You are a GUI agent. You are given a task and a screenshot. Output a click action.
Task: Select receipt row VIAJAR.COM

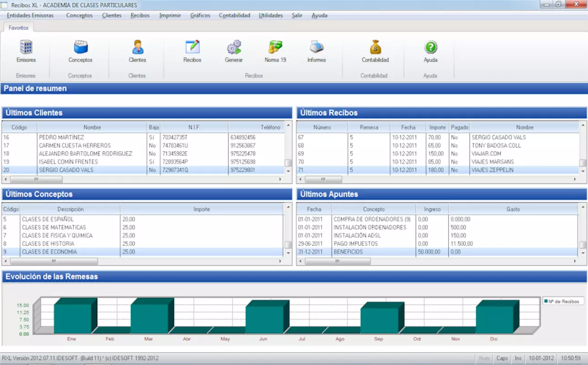point(438,154)
